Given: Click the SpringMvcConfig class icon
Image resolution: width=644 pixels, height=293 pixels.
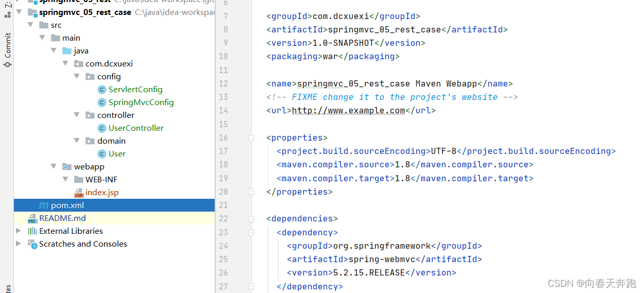Looking at the screenshot, I should (x=102, y=102).
